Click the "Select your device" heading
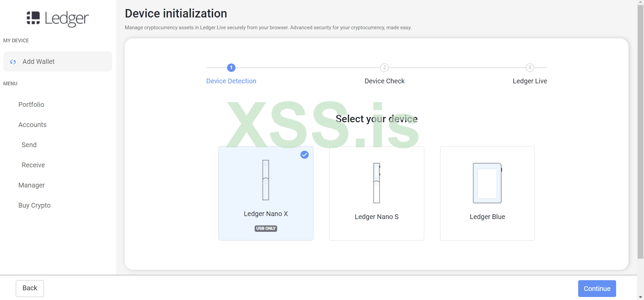The width and height of the screenshot is (644, 300). click(x=377, y=119)
